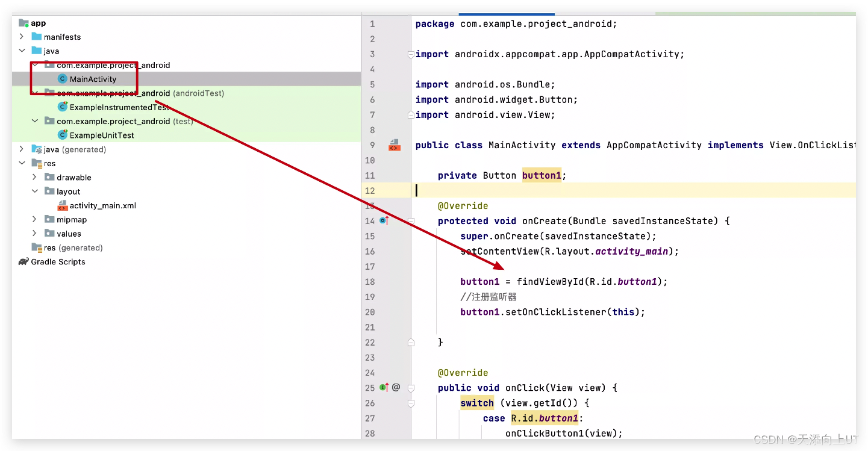This screenshot has height=451, width=868.
Task: Fold the onCreate method at line 14
Action: 411,221
